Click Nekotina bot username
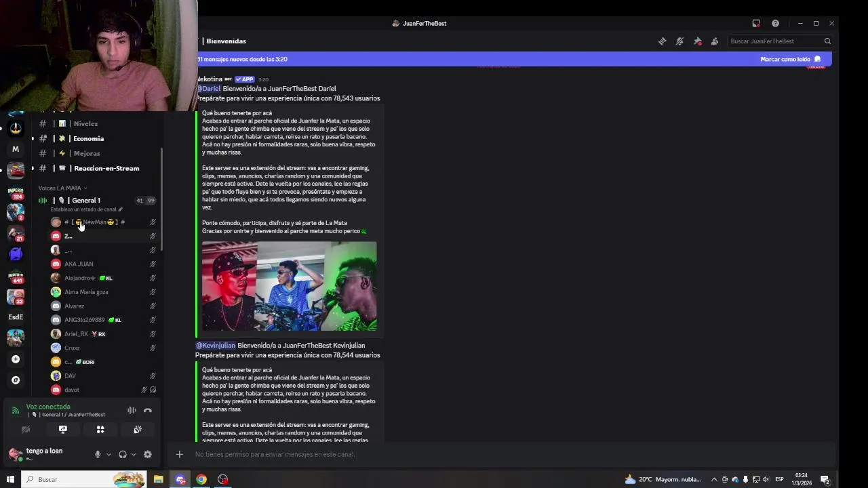This screenshot has height=488, width=868. tap(209, 79)
